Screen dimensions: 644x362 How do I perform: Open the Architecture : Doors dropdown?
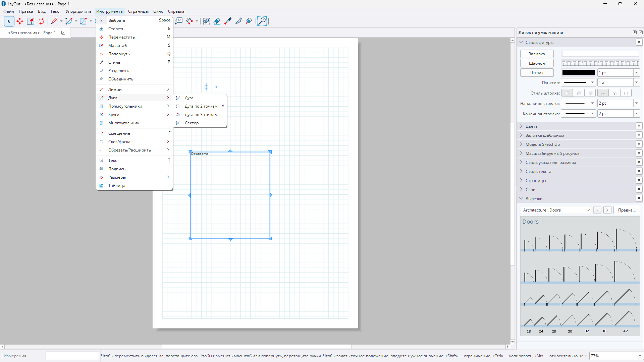pyautogui.click(x=556, y=210)
